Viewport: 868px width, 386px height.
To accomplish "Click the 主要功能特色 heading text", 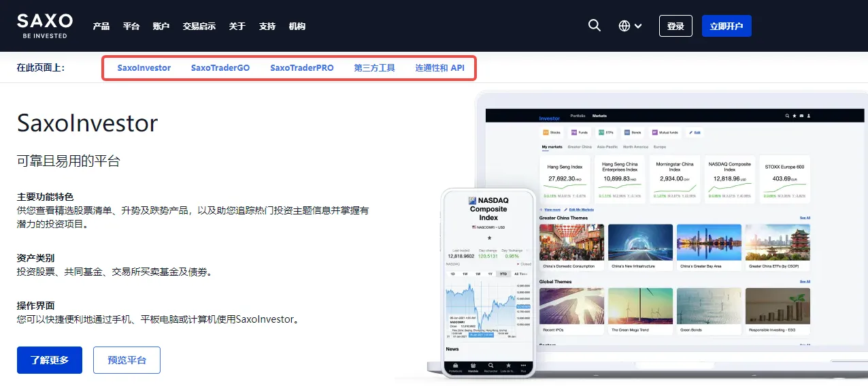I will (45, 197).
